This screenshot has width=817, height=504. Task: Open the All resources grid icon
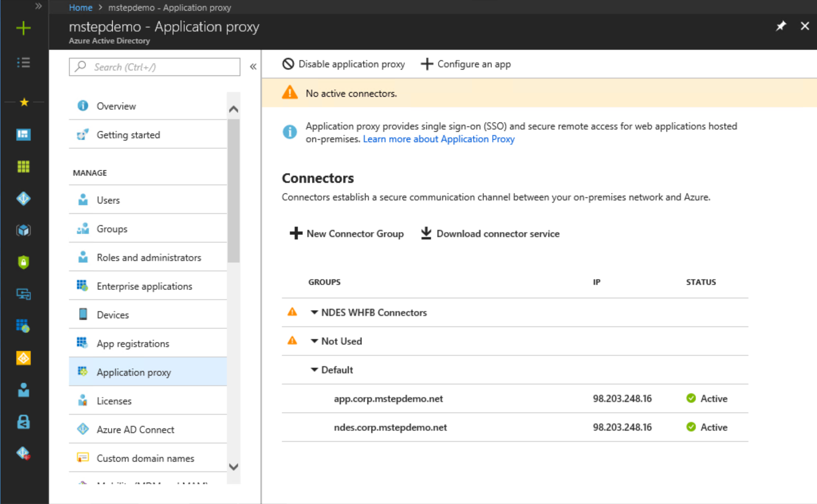pyautogui.click(x=24, y=167)
